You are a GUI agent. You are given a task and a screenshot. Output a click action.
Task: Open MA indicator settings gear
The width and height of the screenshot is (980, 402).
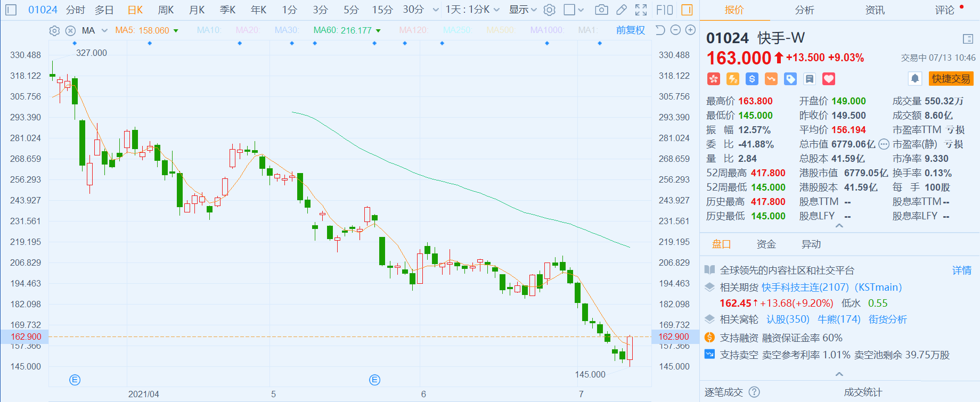tap(54, 30)
